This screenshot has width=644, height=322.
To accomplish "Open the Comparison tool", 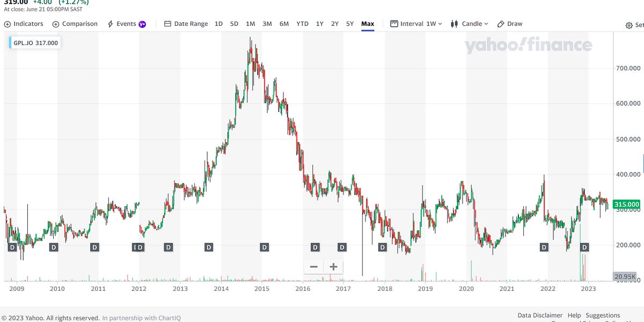I will coord(75,24).
